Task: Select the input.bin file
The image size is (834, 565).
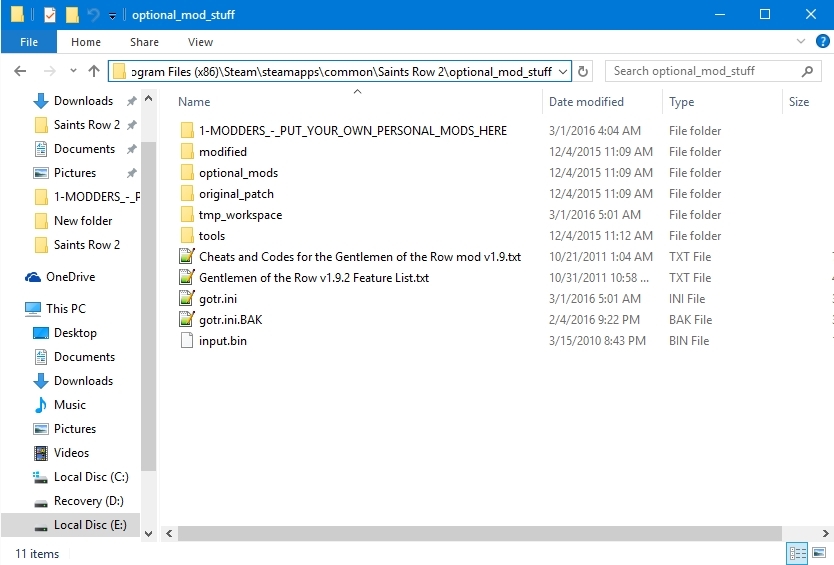Action: (x=222, y=341)
